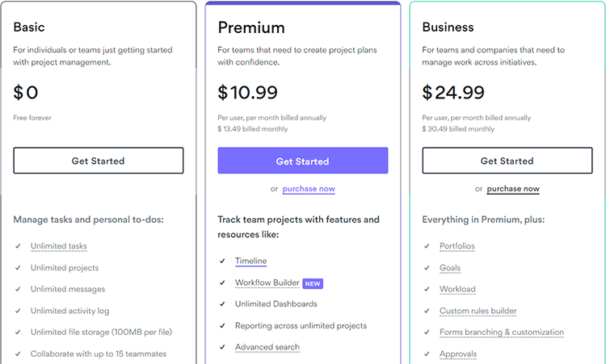Click the Goals feature link
Image resolution: width=606 pixels, height=364 pixels.
450,267
